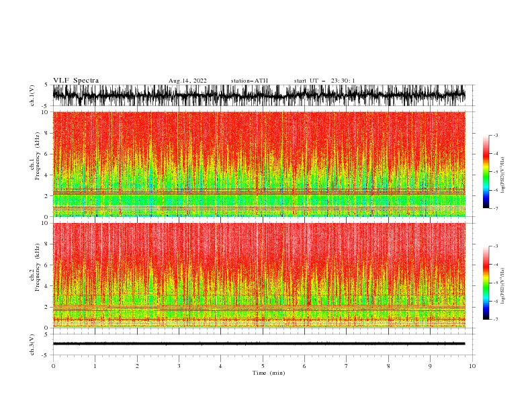Image resolution: width=532 pixels, height=411 pixels.
Task: Select the date 'Aug.14, 2022'
Action: coord(187,81)
